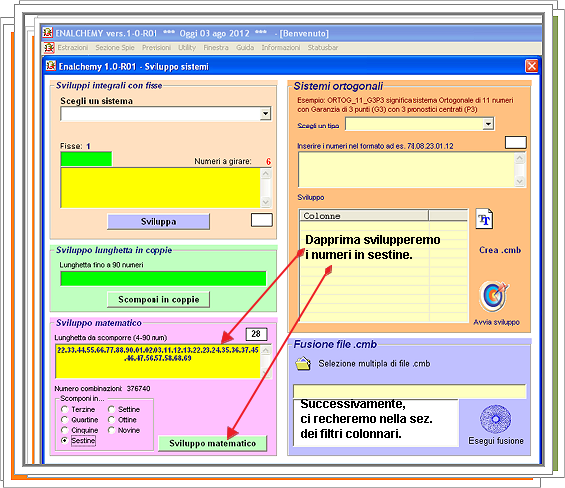Click the Sviluppa button
Image resolution: width=565 pixels, height=488 pixels.
tap(159, 221)
